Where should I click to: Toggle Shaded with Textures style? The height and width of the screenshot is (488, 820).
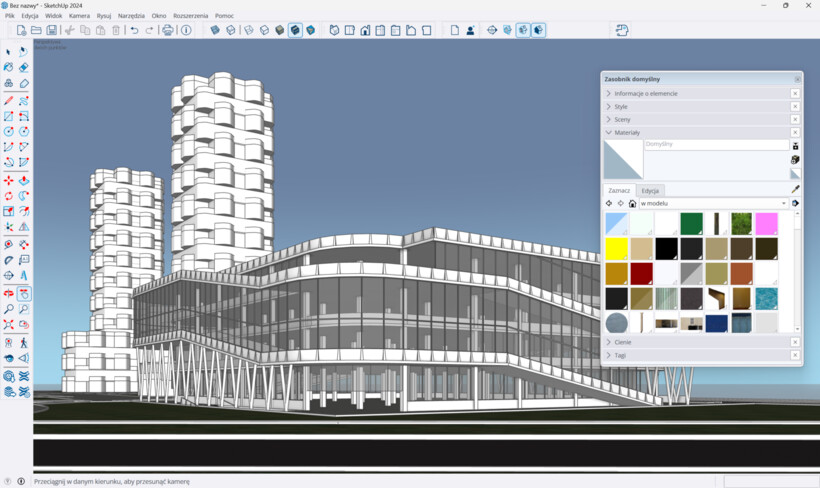tap(295, 30)
